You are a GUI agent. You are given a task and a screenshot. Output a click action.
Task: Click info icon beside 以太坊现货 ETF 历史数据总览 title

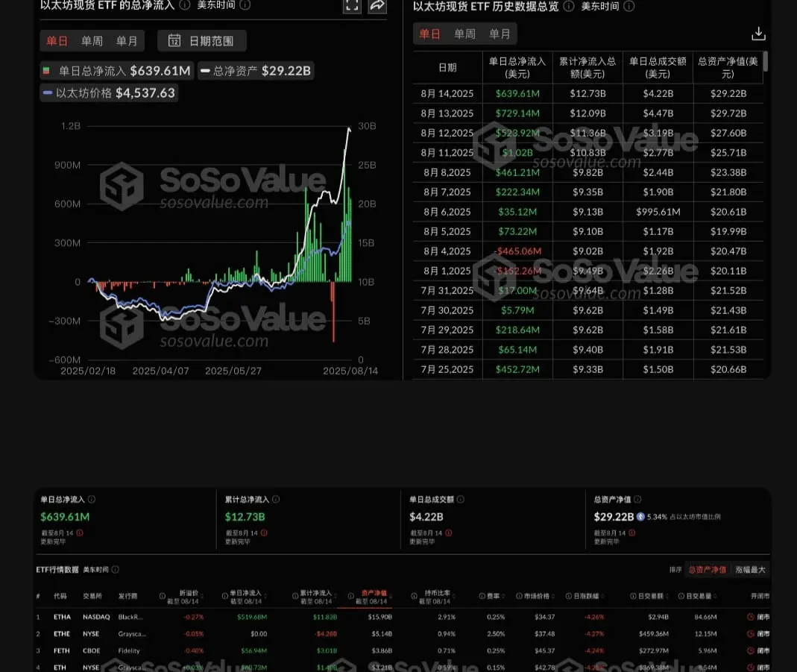point(570,6)
